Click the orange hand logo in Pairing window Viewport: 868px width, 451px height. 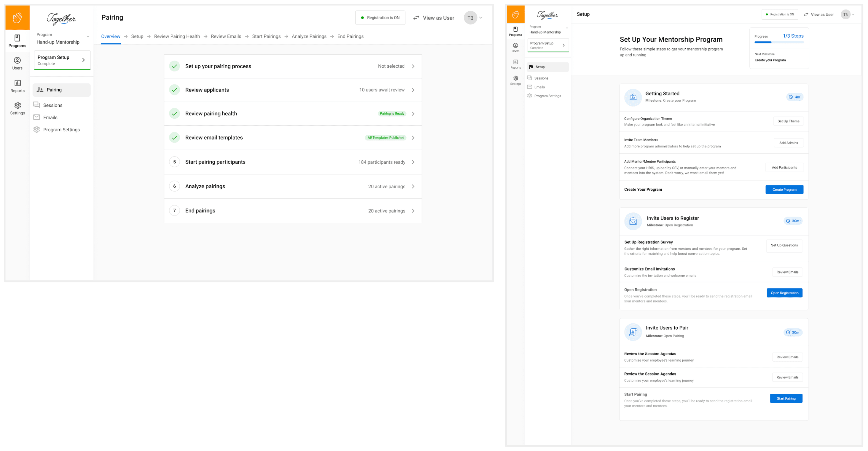tap(17, 17)
